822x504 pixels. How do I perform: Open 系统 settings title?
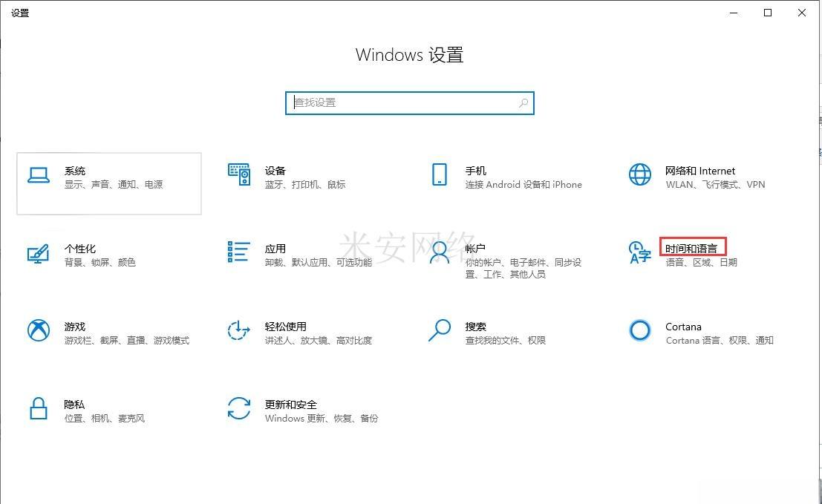[75, 171]
